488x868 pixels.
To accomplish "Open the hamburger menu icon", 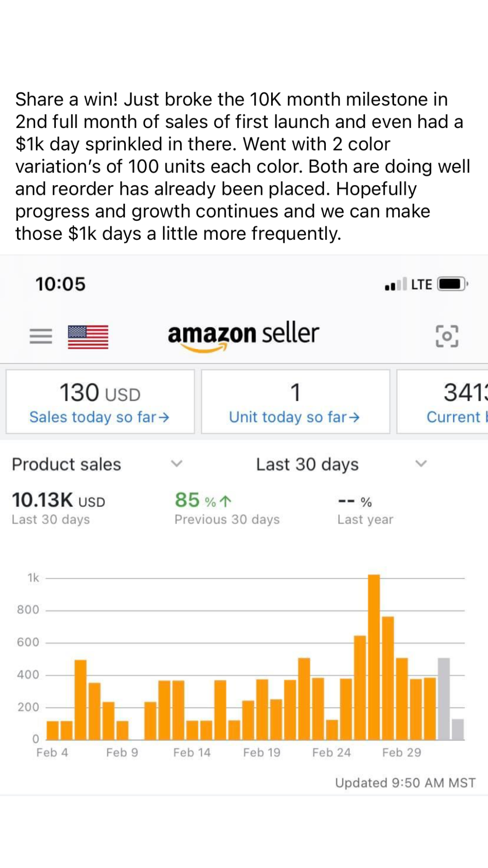I will coord(41,336).
